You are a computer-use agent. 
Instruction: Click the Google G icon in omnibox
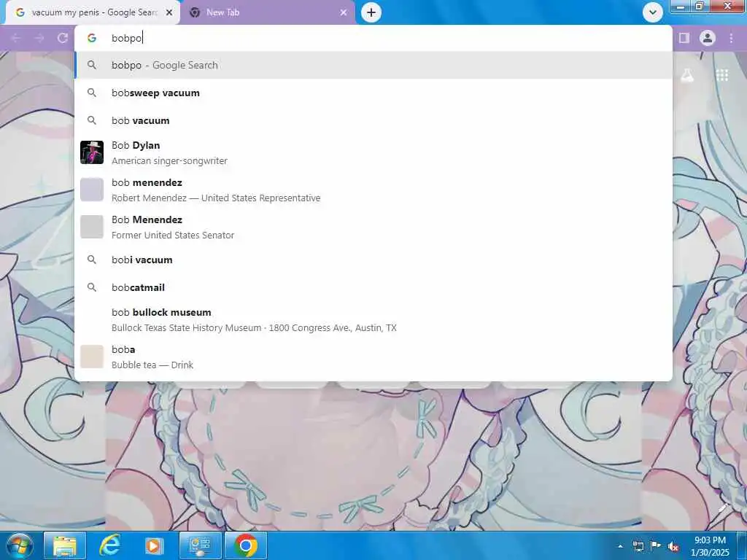click(92, 38)
